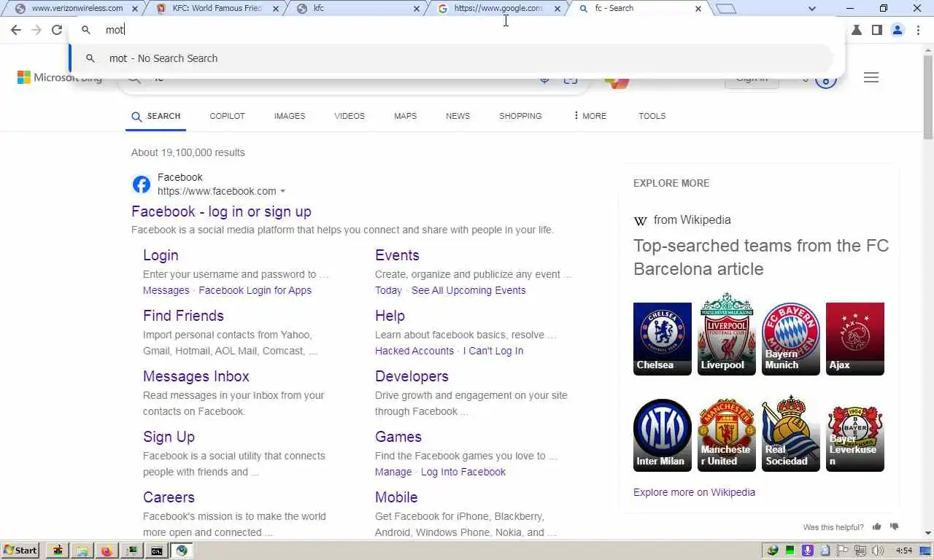934x560 pixels.
Task: Open the tab search dropdown arrow
Action: pos(812,9)
